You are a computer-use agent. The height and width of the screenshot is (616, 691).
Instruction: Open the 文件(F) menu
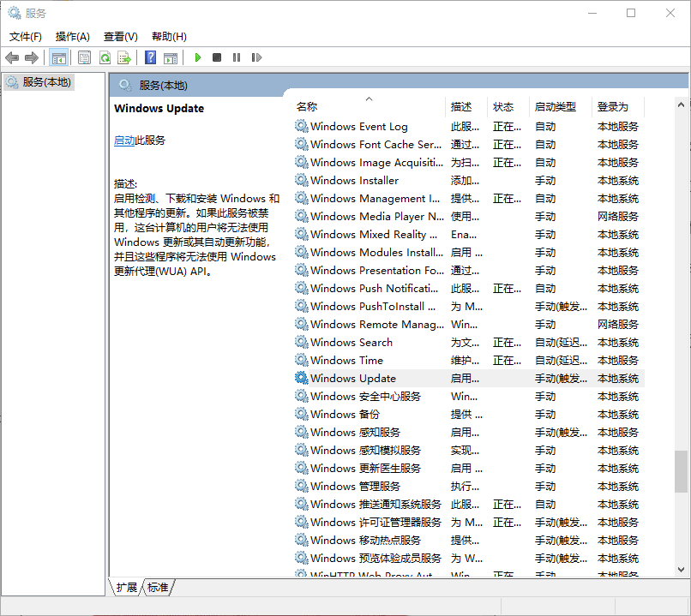coord(26,37)
